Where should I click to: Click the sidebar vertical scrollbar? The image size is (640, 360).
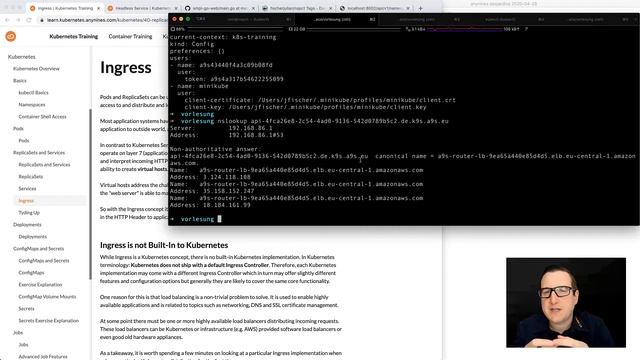click(x=90, y=194)
